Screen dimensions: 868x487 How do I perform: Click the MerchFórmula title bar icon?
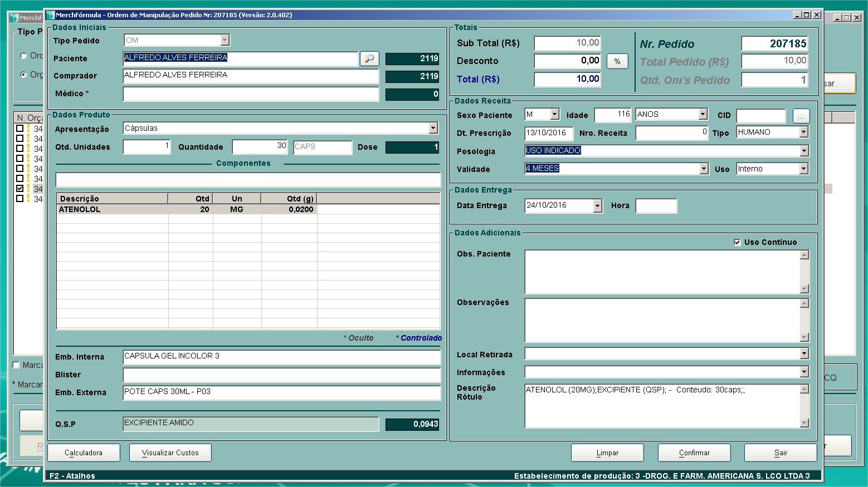click(x=51, y=15)
